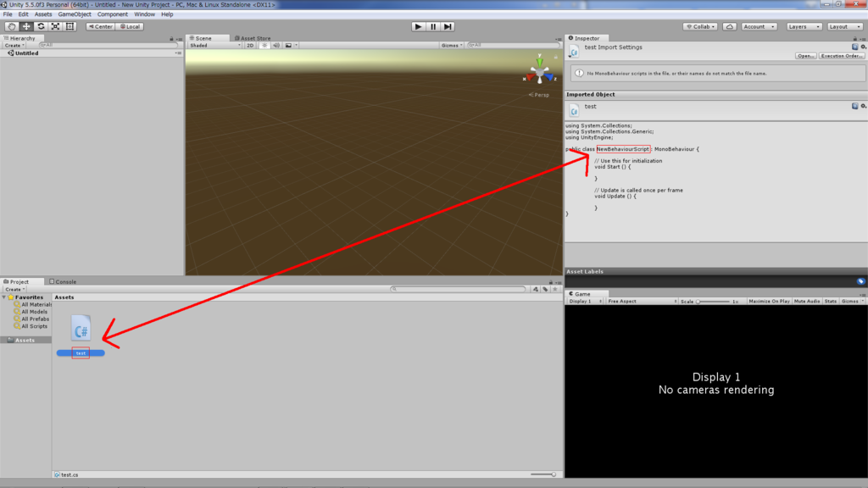The image size is (868, 488).
Task: Open gear menu for test Import Settings
Action: (864, 47)
